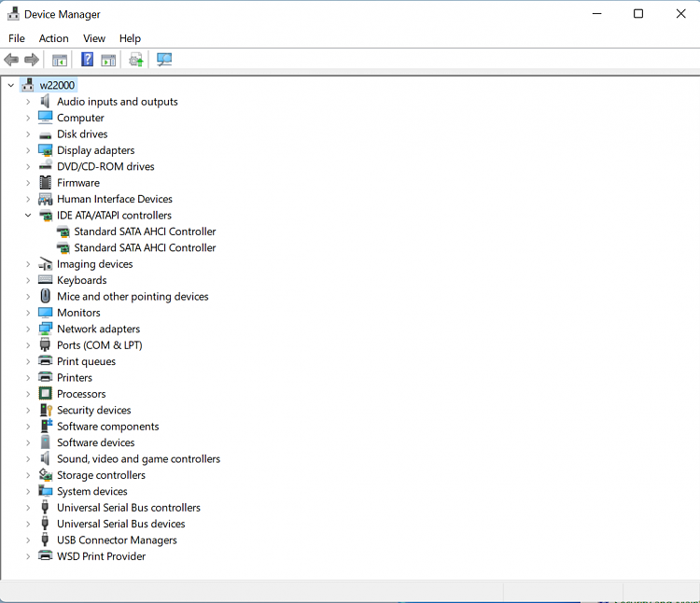This screenshot has width=700, height=603.
Task: Go forward with the toolbar Forward arrow
Action: click(x=32, y=60)
